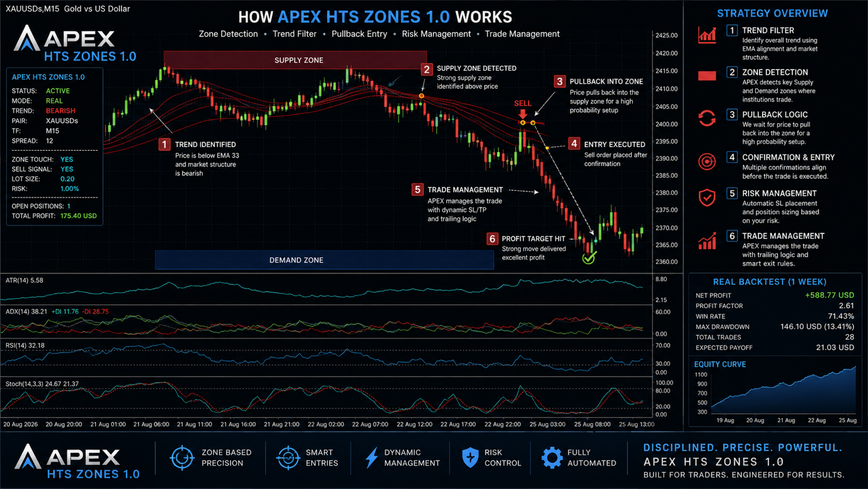868x489 pixels.
Task: Click the 22 Aug 12:00 time axis label
Action: pos(414,424)
